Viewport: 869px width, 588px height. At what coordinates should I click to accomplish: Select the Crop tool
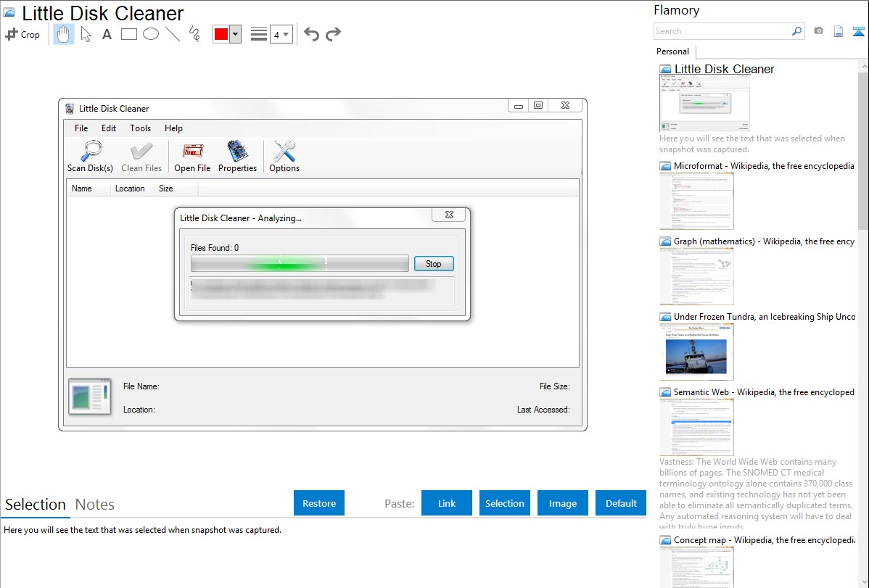(22, 34)
